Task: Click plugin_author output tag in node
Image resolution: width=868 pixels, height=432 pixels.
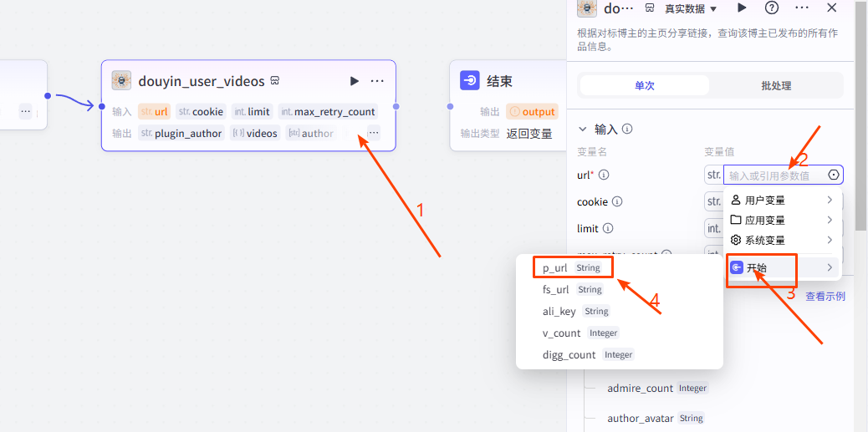Action: click(x=181, y=134)
